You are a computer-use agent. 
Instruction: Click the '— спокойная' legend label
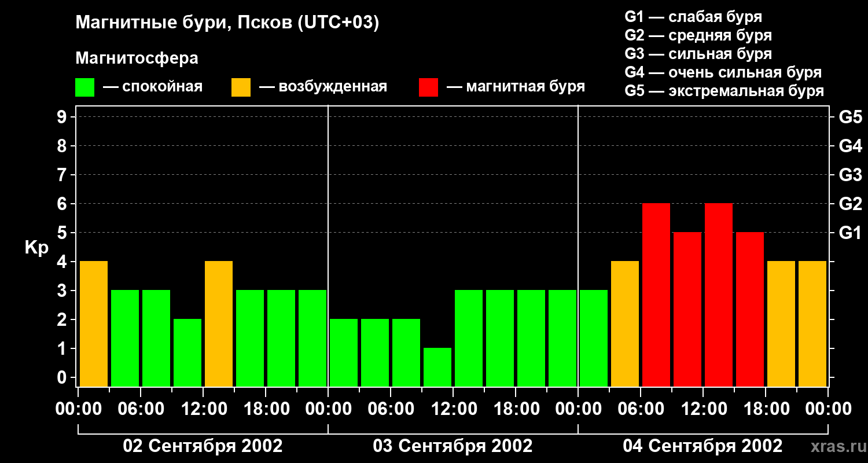pyautogui.click(x=153, y=87)
